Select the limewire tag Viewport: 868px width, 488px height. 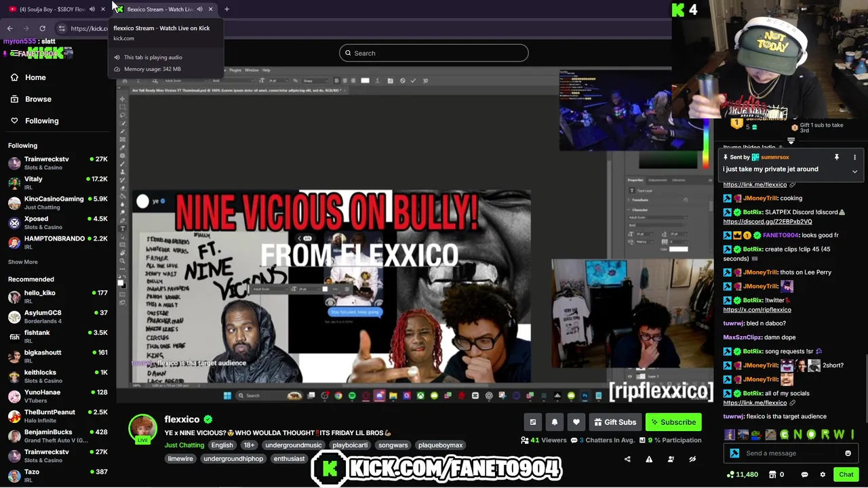pyautogui.click(x=180, y=459)
